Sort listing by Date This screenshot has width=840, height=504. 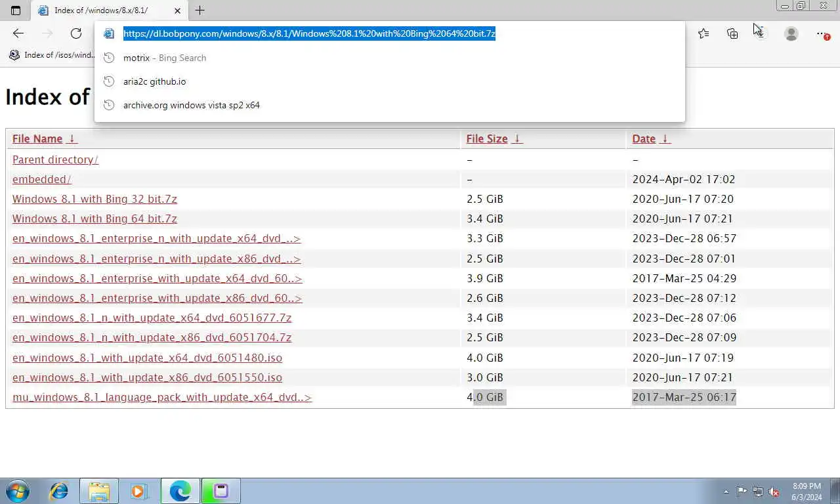click(644, 138)
